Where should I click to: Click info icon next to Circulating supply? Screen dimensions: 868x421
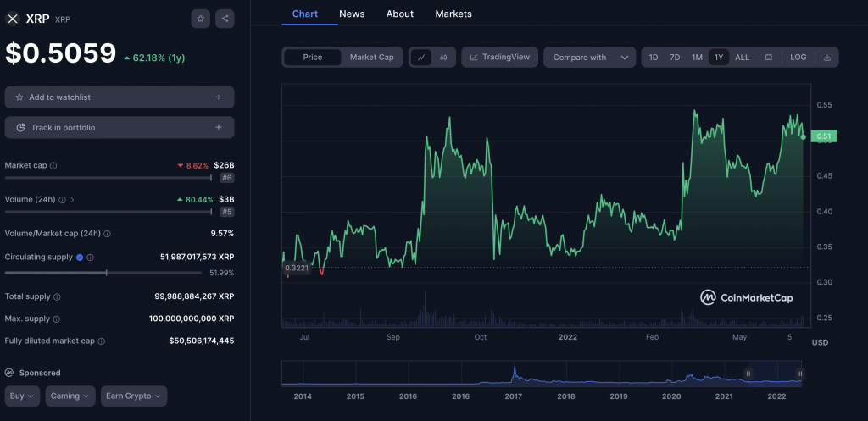point(90,258)
